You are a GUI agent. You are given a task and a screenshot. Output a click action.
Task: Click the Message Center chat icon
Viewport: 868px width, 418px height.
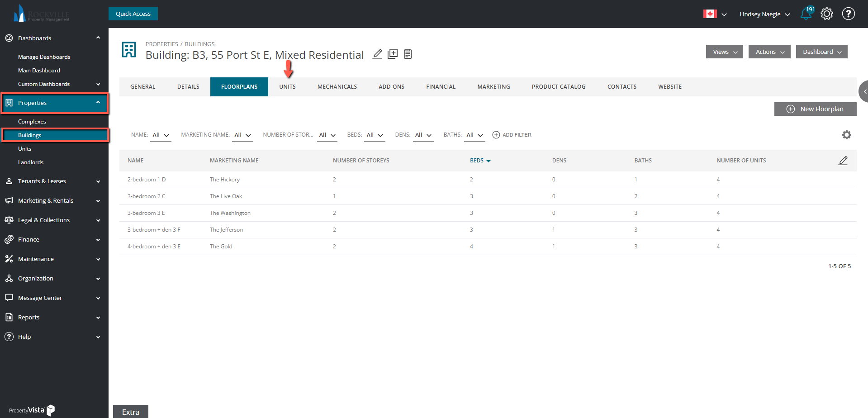point(9,298)
